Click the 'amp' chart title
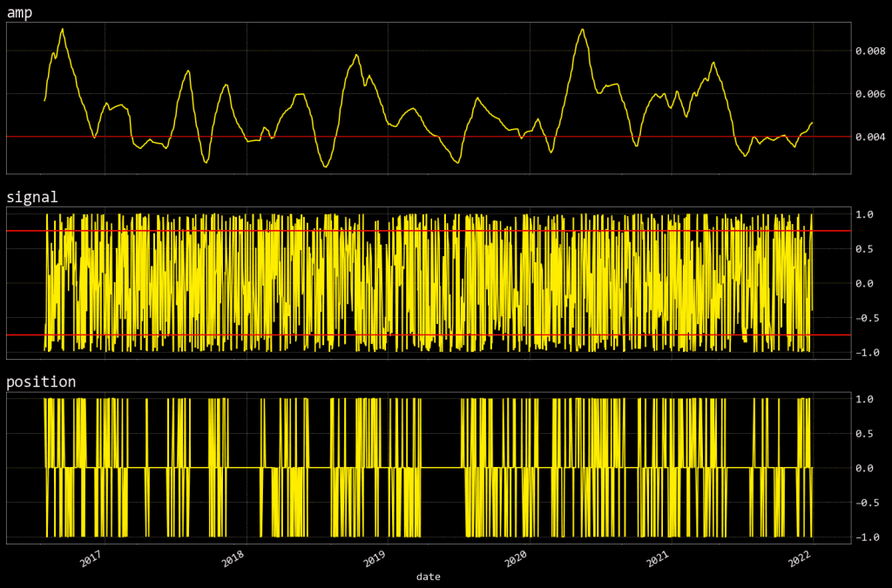 (x=19, y=12)
